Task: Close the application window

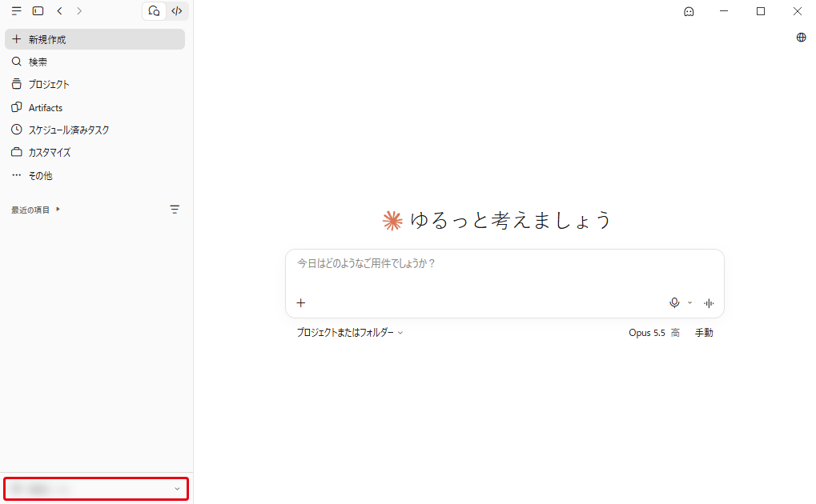Action: (798, 11)
